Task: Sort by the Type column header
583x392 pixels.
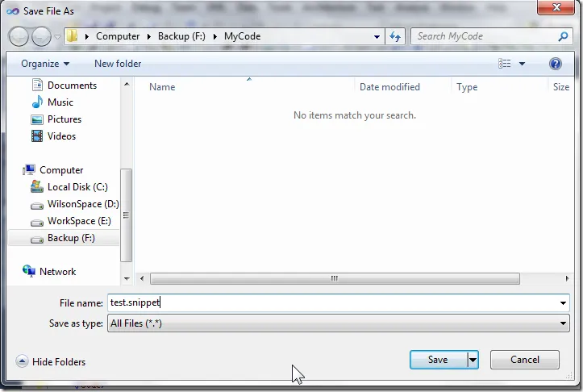Action: pos(467,87)
